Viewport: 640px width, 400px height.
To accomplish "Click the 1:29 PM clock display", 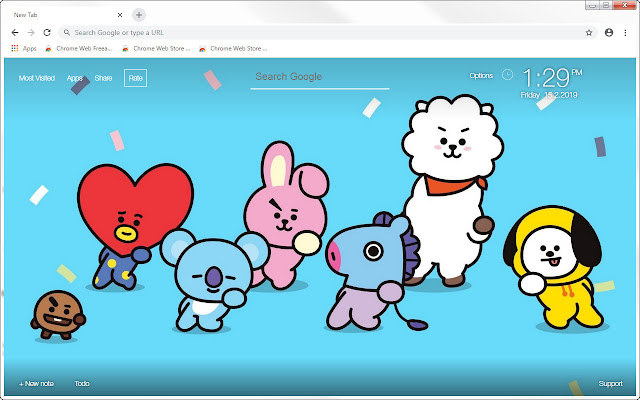I will tap(552, 78).
